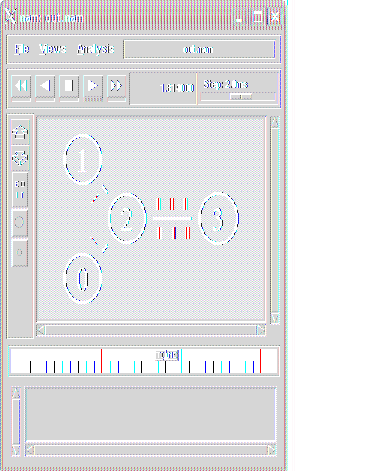Click inside the bottom annotation panel
This screenshot has width=384, height=471.
pyautogui.click(x=151, y=414)
